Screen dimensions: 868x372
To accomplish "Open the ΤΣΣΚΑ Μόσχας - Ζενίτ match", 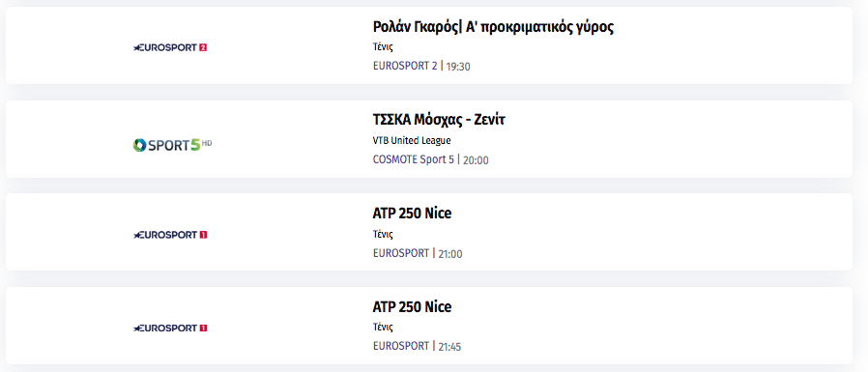I will tap(439, 120).
